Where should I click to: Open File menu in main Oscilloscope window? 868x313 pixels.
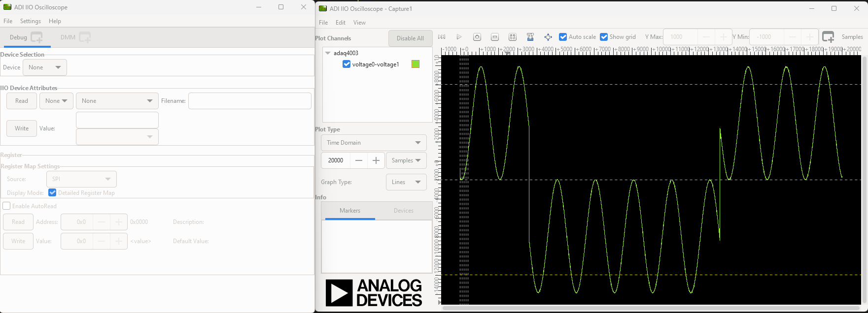click(8, 21)
